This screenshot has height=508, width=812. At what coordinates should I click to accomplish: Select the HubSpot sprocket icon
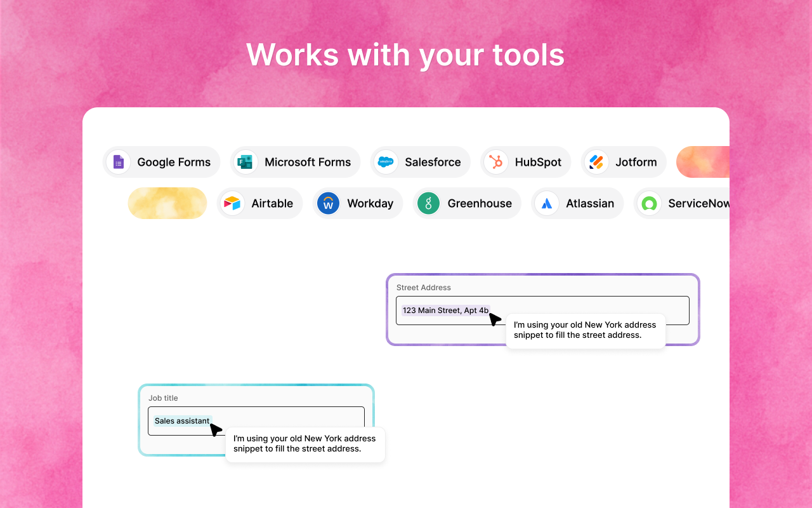pos(495,162)
